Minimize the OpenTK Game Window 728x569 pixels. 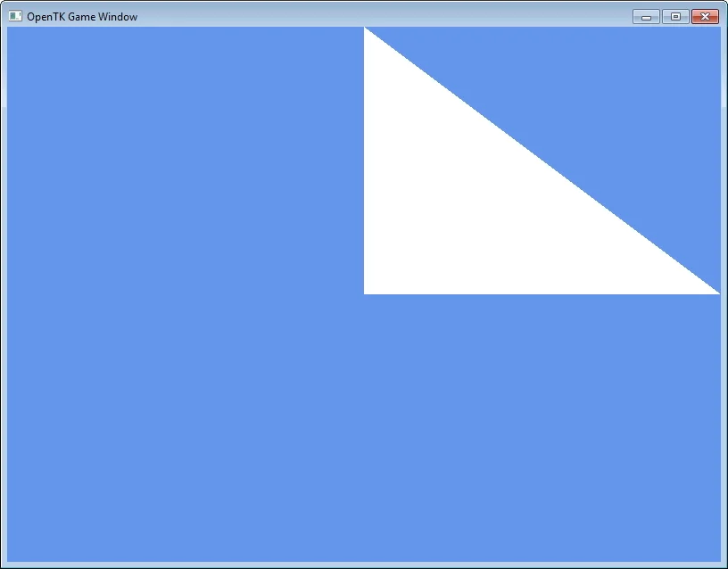point(646,17)
